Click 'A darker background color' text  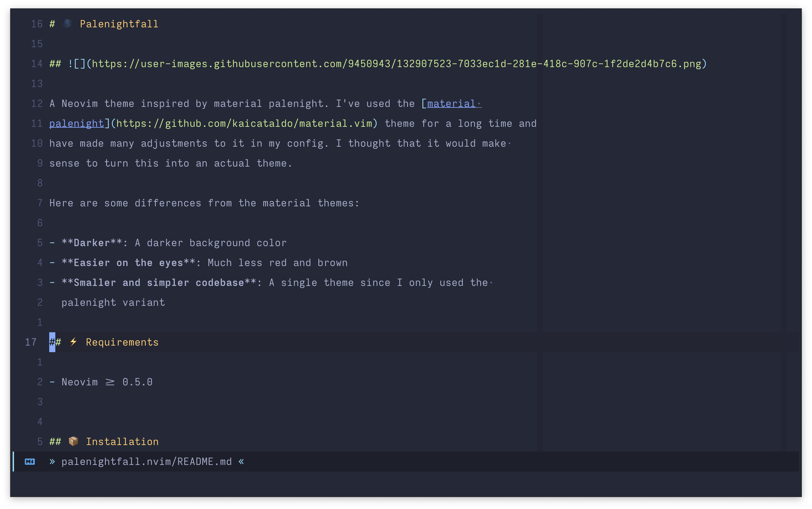click(x=211, y=243)
